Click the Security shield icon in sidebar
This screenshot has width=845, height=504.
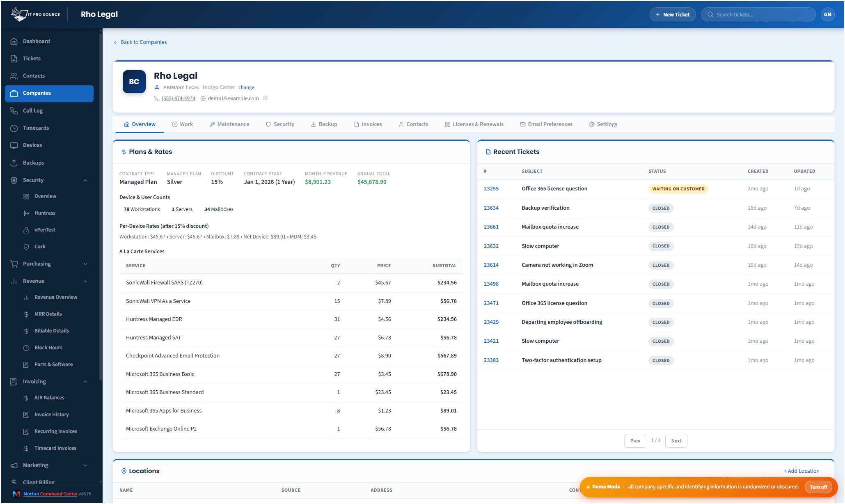[14, 180]
